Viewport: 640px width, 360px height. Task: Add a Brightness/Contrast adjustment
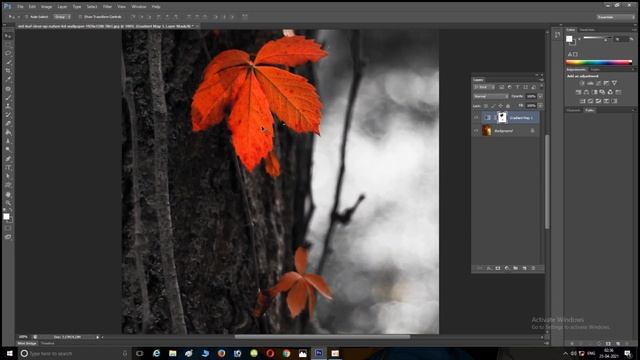tap(582, 83)
